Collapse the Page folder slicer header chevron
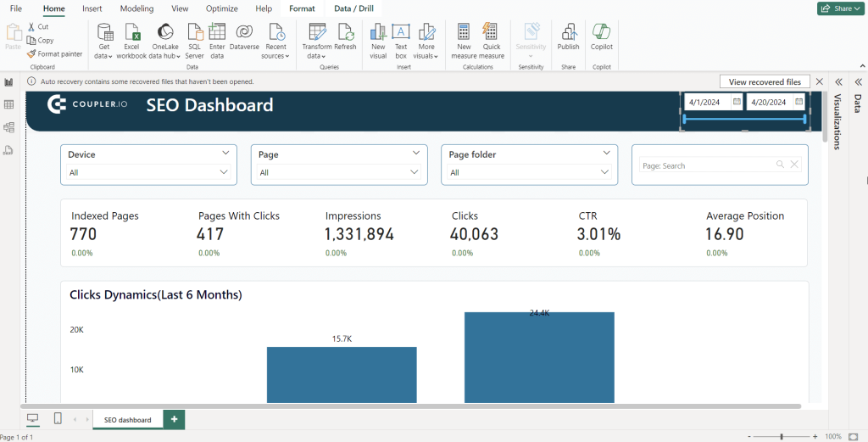This screenshot has height=442, width=868. pyautogui.click(x=607, y=153)
